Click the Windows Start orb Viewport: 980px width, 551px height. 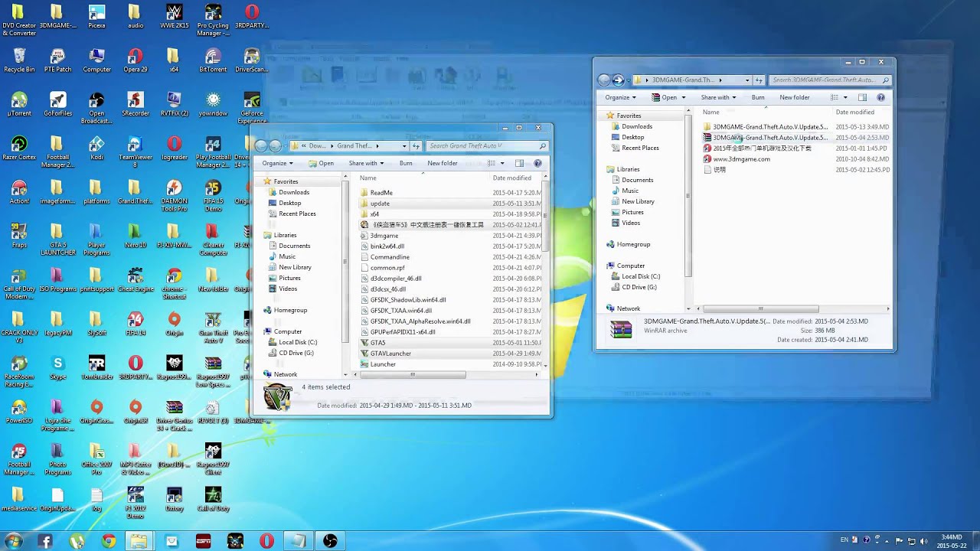point(13,541)
